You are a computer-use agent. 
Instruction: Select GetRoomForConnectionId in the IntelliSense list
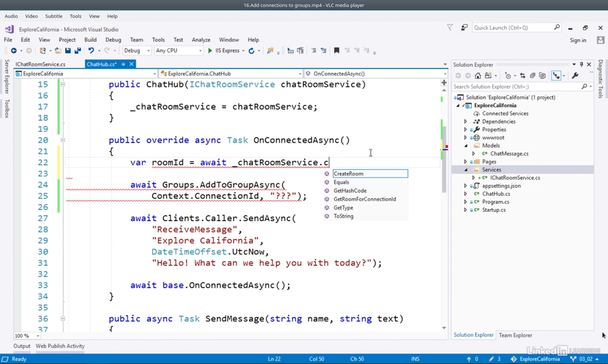click(x=366, y=199)
